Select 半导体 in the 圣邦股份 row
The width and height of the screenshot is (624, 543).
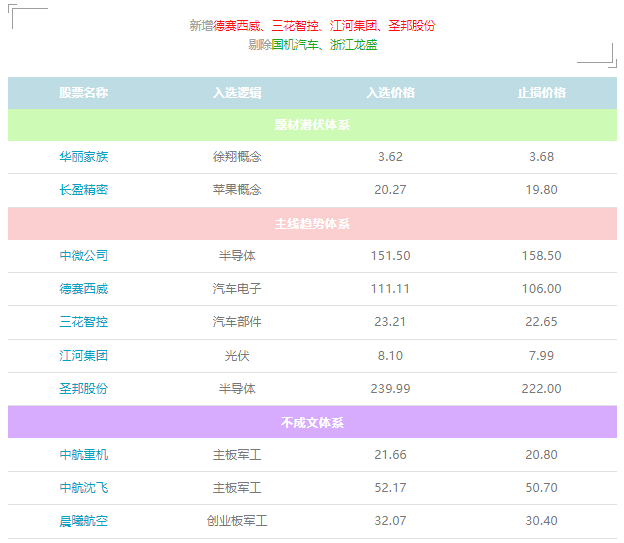click(x=237, y=389)
